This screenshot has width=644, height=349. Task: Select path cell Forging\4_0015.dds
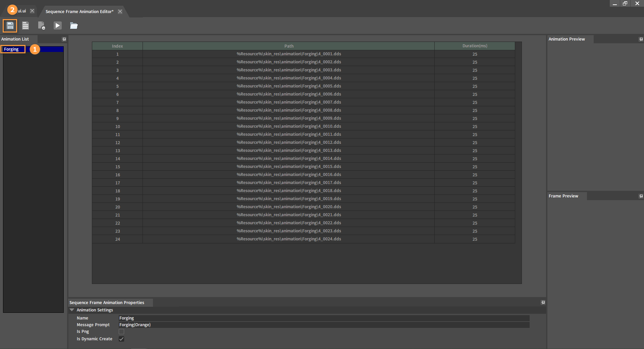point(289,167)
